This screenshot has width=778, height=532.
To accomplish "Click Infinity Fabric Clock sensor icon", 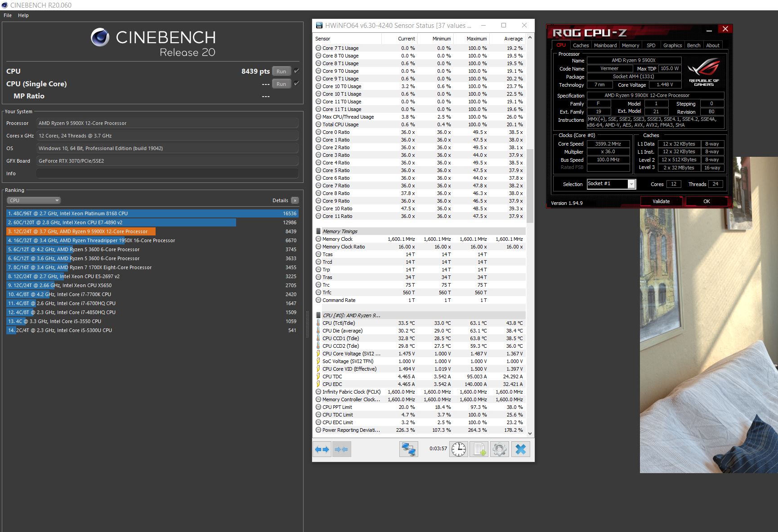I will (318, 392).
